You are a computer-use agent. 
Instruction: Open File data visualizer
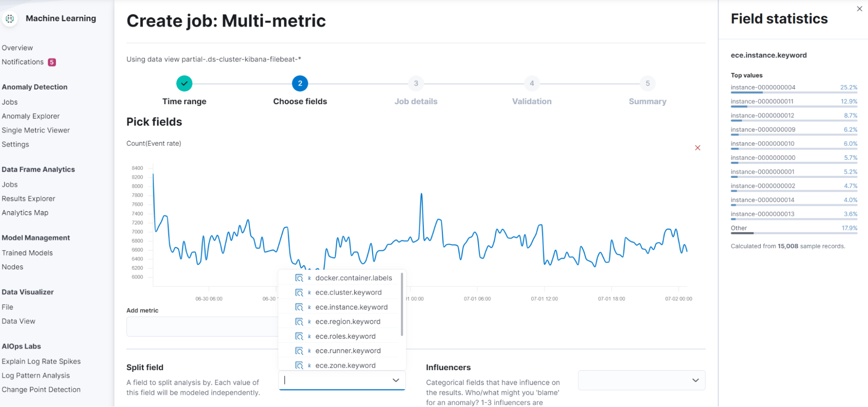[7, 307]
